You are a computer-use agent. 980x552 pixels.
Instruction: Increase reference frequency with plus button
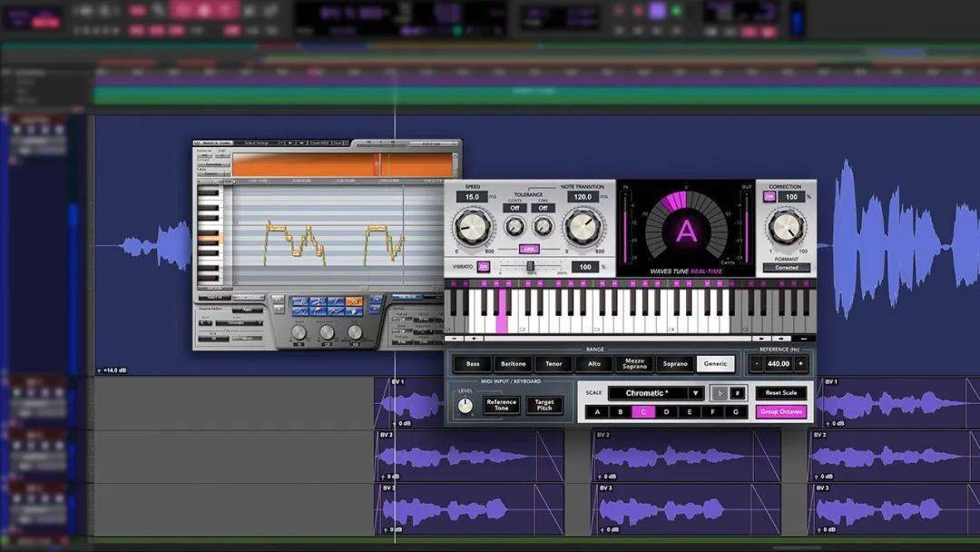pos(800,363)
